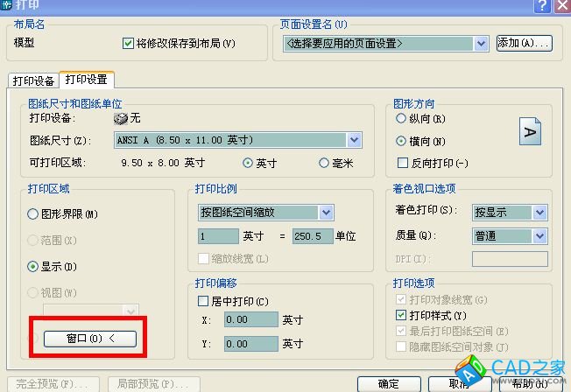The width and height of the screenshot is (571, 392).
Task: Click the 添加(A)... button
Action: [x=524, y=43]
